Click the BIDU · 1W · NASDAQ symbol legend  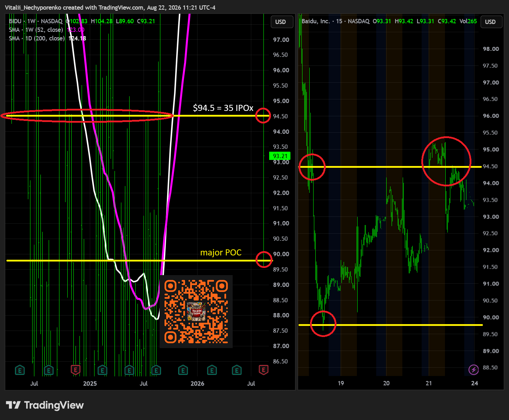coord(36,21)
